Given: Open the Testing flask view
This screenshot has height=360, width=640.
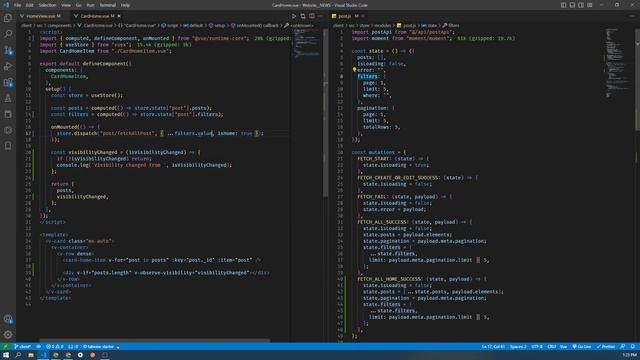Looking at the screenshot, I should [x=8, y=98].
